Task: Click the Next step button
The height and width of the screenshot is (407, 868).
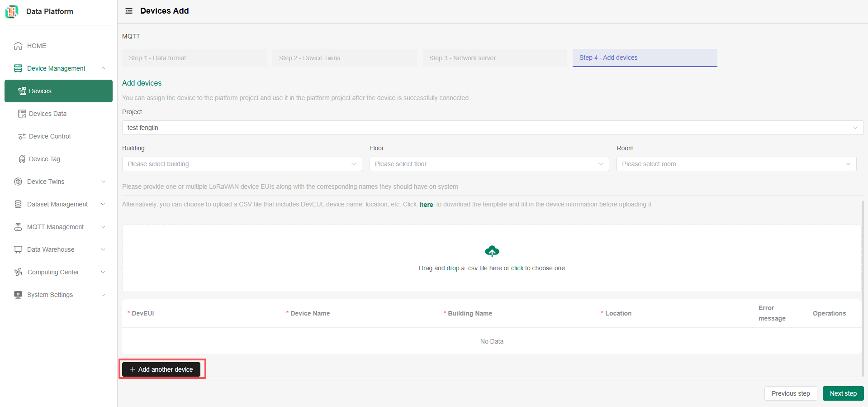Action: click(x=843, y=393)
